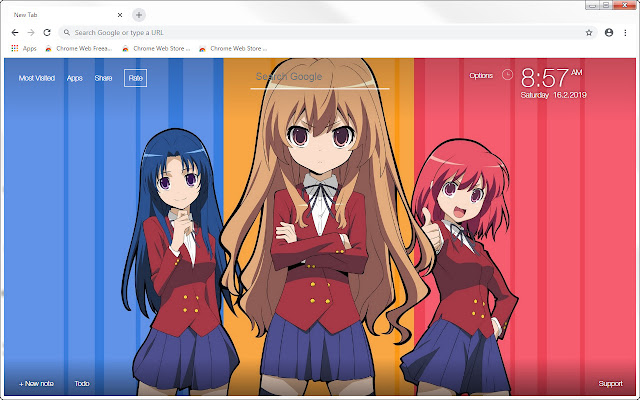Add a note with + New note
Viewport: 640px width, 400px height.
36,384
